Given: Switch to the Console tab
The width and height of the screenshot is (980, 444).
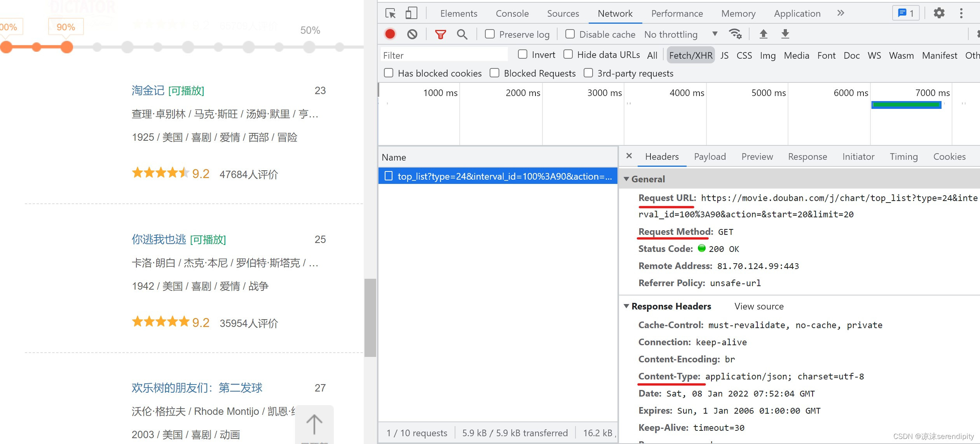Looking at the screenshot, I should coord(512,13).
